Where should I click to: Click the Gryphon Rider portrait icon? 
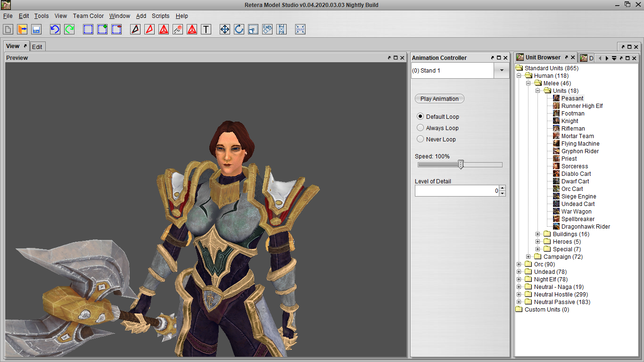click(556, 151)
